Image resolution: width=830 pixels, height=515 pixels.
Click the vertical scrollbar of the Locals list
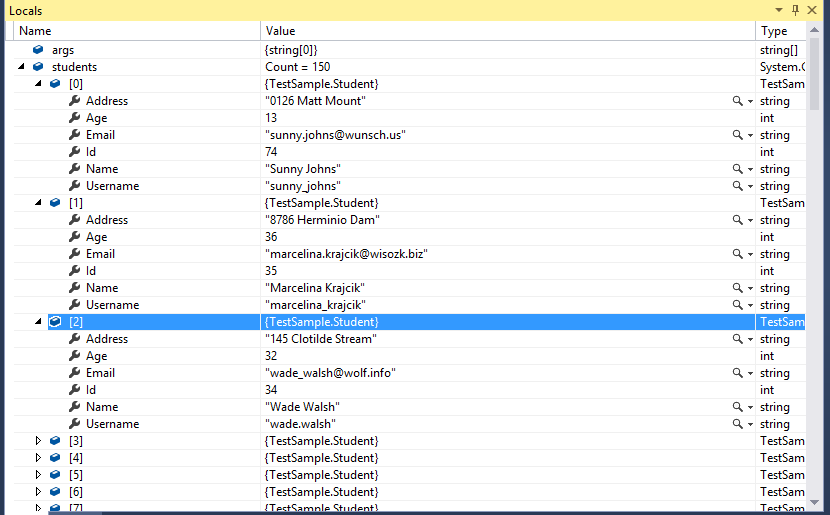[x=814, y=250]
